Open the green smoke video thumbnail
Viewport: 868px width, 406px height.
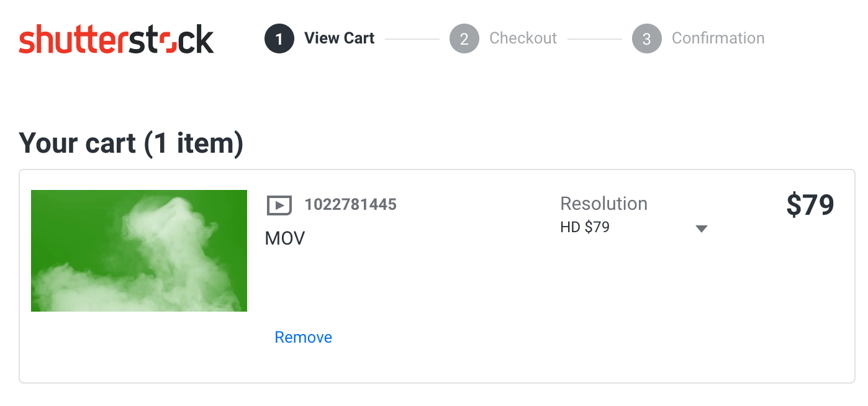click(139, 251)
